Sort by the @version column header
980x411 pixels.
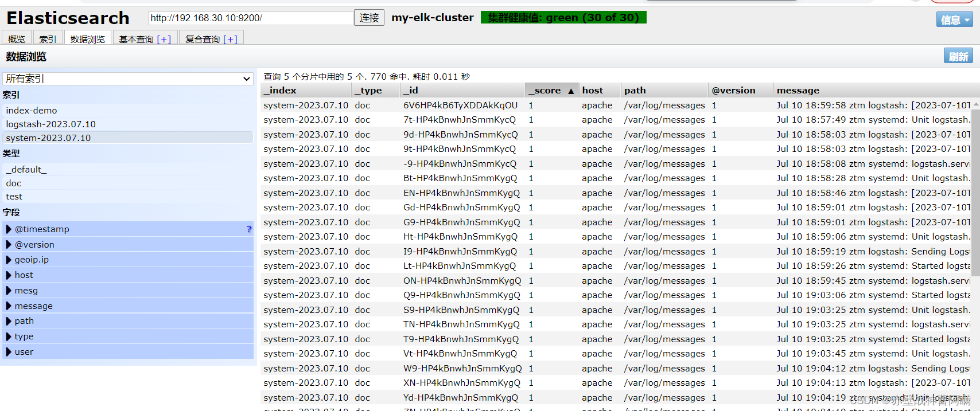(741, 90)
